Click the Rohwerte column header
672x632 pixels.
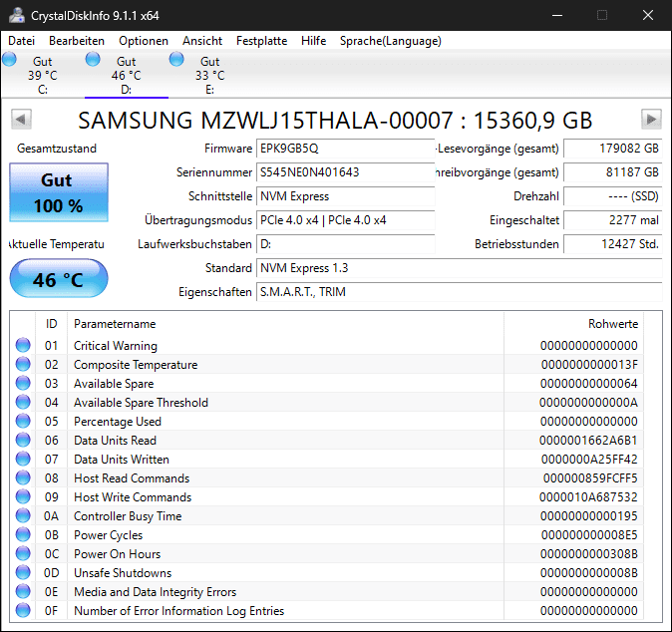point(574,324)
